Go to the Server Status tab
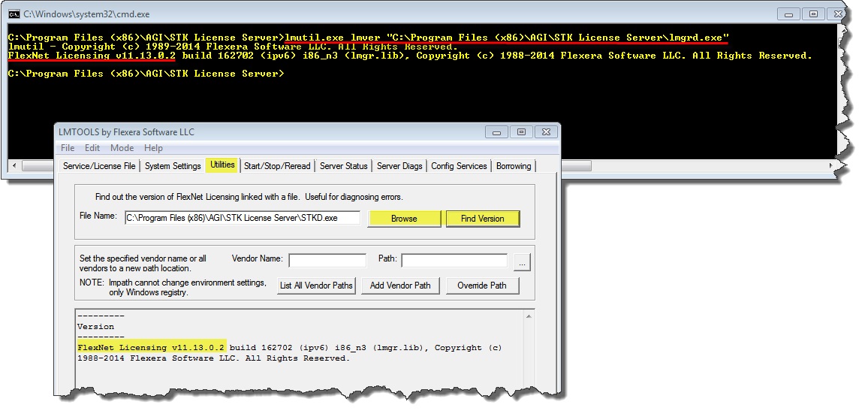The width and height of the screenshot is (868, 417). pyautogui.click(x=344, y=166)
